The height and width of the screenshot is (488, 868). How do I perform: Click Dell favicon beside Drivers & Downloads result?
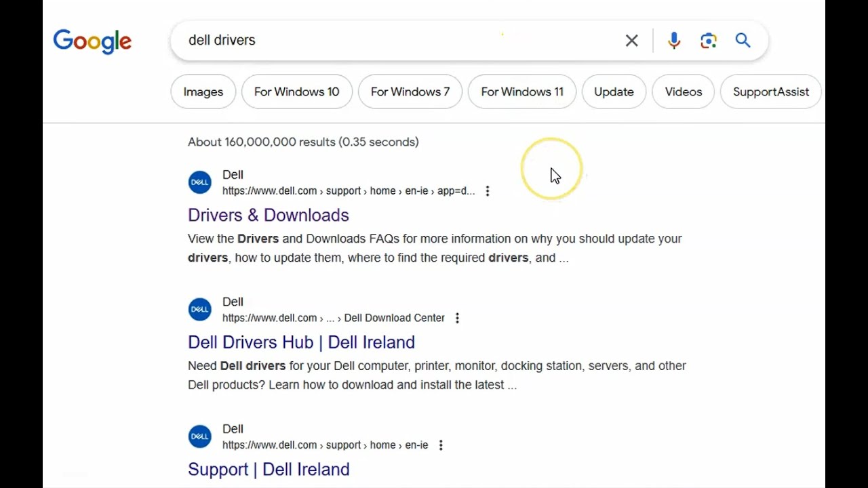pyautogui.click(x=199, y=182)
